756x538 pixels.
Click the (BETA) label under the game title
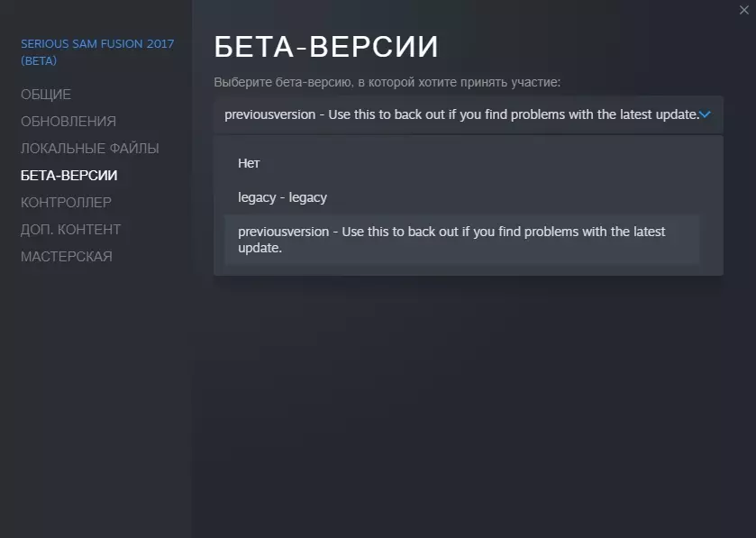[x=39, y=61]
